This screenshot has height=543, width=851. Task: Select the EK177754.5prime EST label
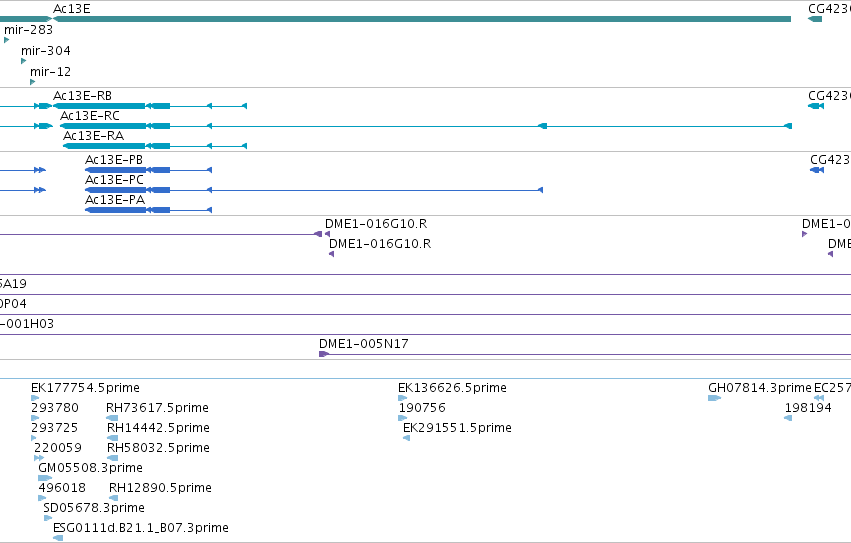[x=85, y=388]
